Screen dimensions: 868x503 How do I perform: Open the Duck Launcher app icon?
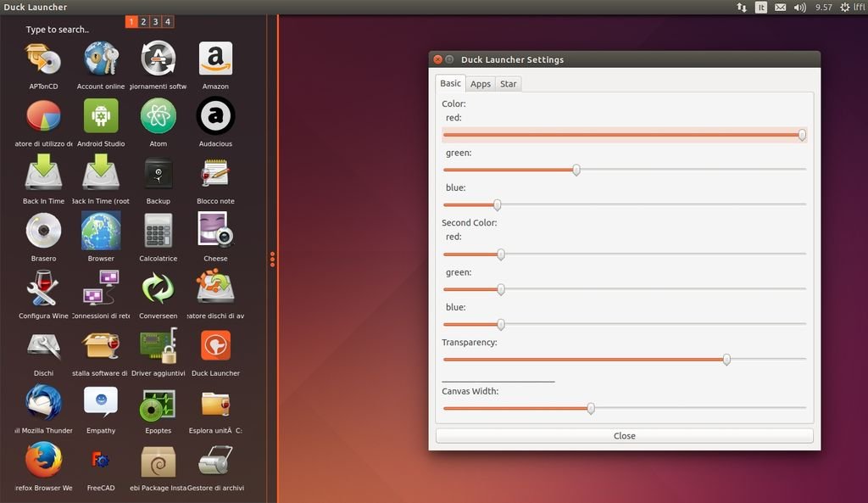click(x=215, y=345)
